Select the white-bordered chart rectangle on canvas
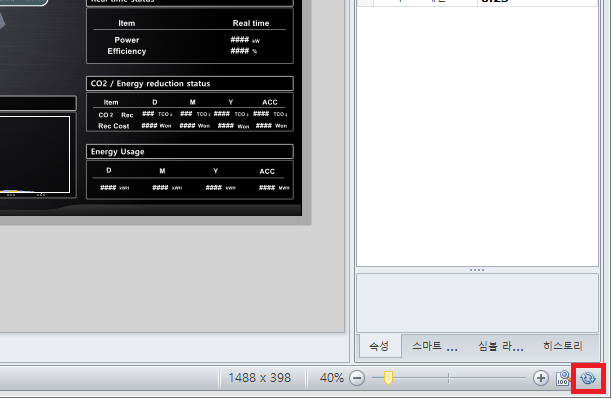 coord(35,154)
